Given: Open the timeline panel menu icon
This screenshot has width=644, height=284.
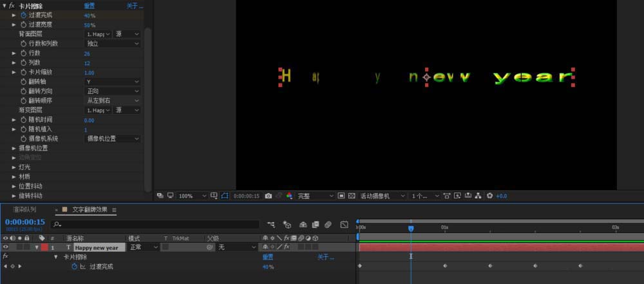Looking at the screenshot, I should 114,210.
